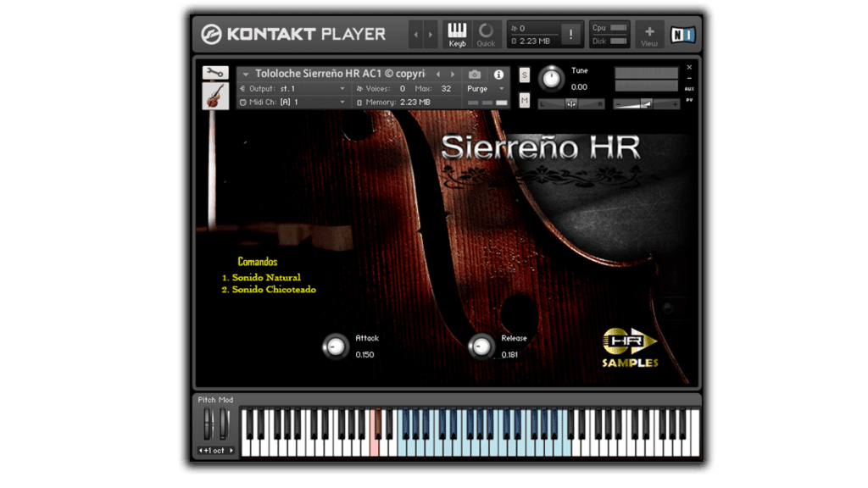The width and height of the screenshot is (868, 488).
Task: Select previous preset beside instrument name
Action: tap(438, 74)
